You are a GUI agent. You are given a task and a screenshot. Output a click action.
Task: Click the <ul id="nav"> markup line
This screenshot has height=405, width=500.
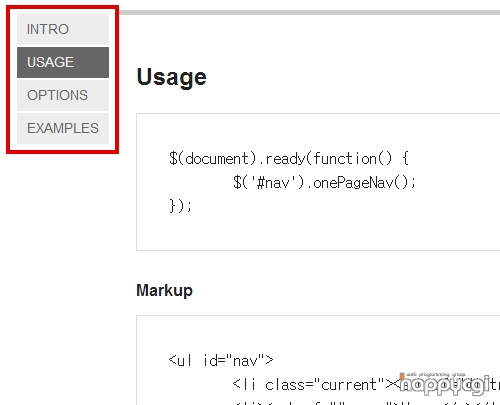(x=221, y=360)
